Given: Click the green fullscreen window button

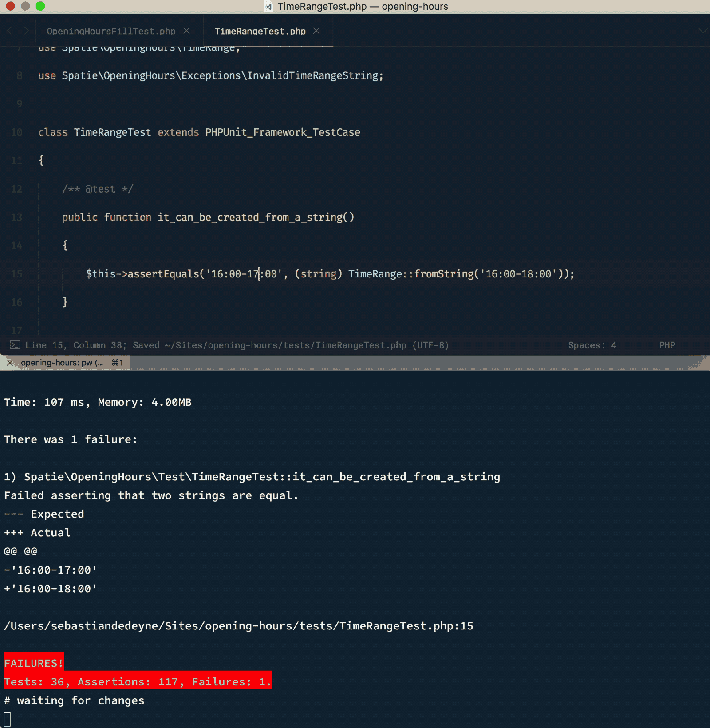Looking at the screenshot, I should click(x=40, y=6).
